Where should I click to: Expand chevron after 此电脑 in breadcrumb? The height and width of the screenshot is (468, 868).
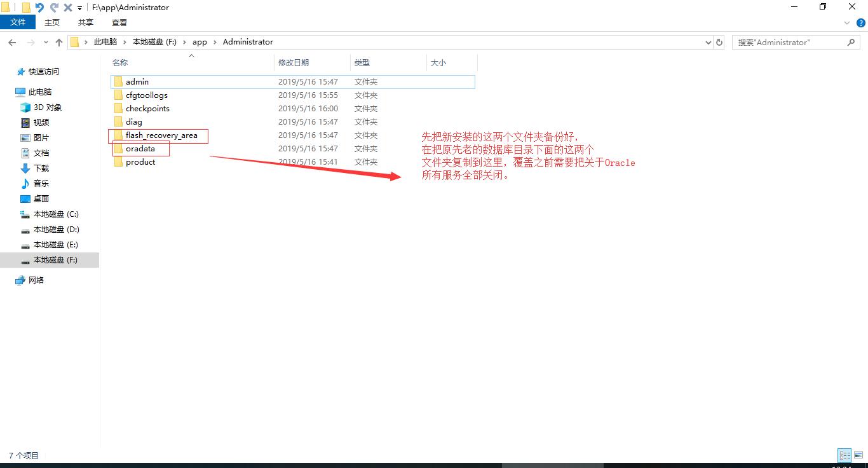pyautogui.click(x=125, y=42)
